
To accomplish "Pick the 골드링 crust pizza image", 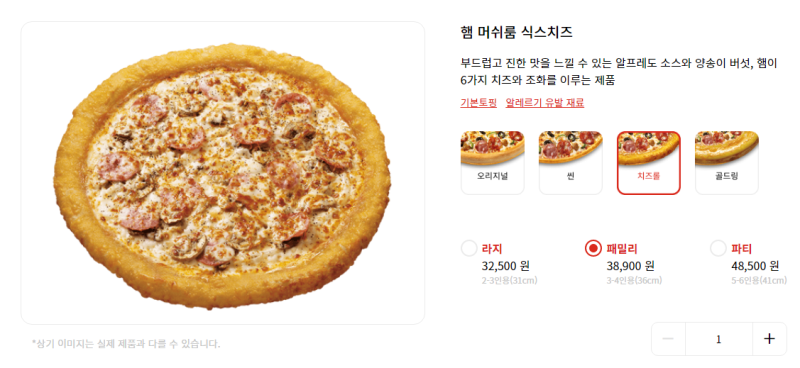I will 727,148.
